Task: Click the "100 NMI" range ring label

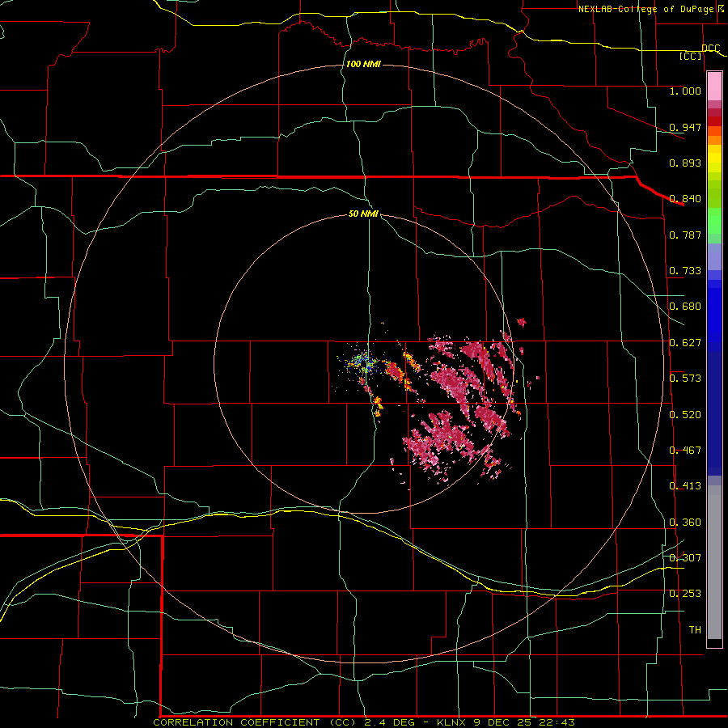Action: (363, 64)
